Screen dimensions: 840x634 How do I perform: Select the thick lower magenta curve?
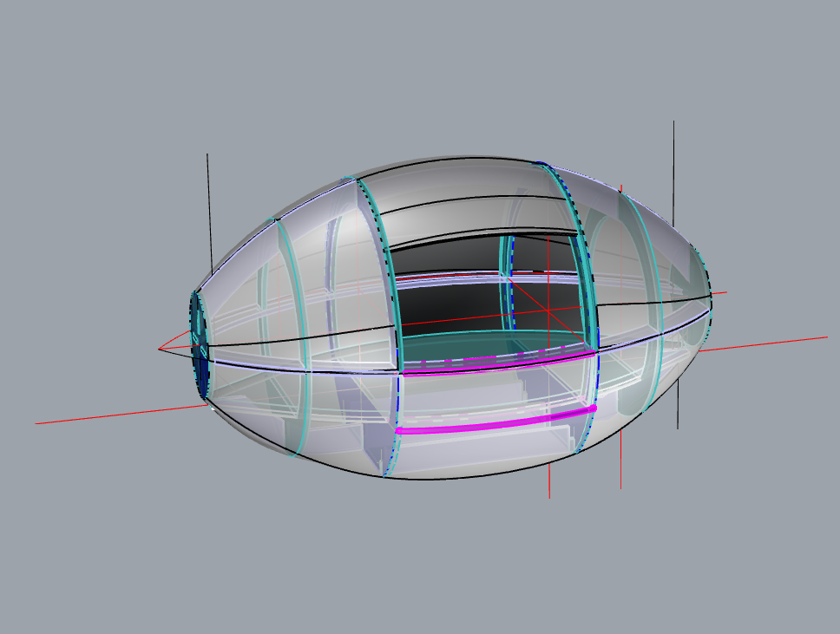coord(496,422)
